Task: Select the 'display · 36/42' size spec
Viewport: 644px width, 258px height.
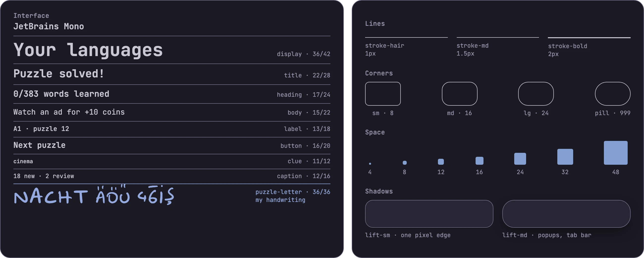Action: [x=303, y=54]
